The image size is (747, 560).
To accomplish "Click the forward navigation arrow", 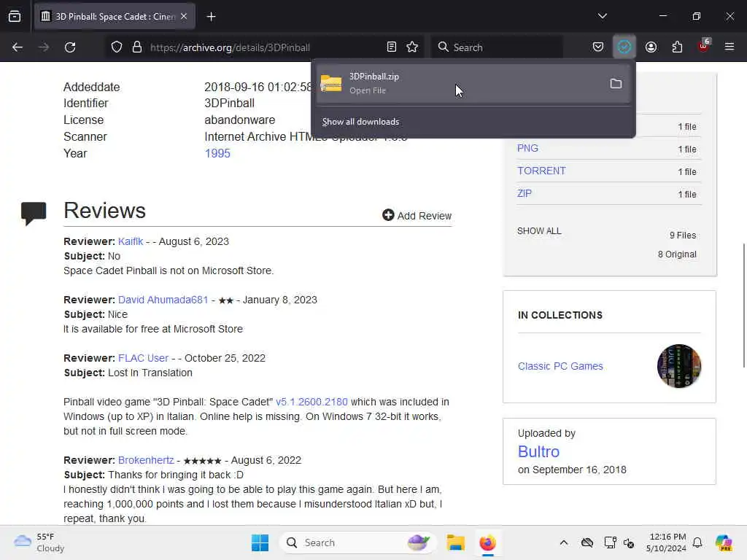I will pyautogui.click(x=44, y=47).
